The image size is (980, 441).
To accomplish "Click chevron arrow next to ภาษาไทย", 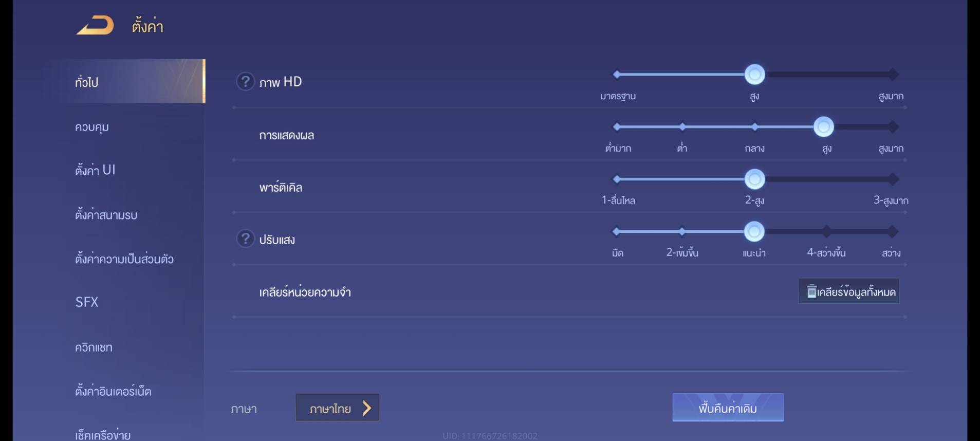I will coord(367,408).
